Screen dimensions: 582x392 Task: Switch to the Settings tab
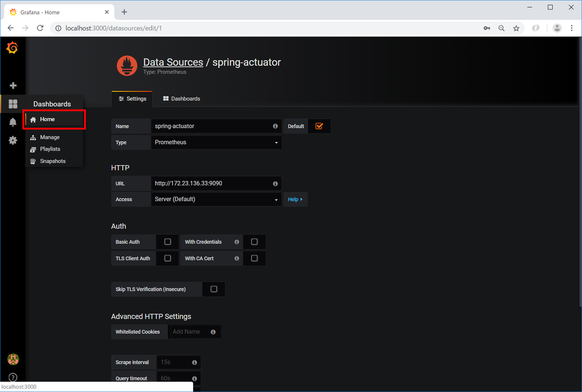pyautogui.click(x=132, y=99)
